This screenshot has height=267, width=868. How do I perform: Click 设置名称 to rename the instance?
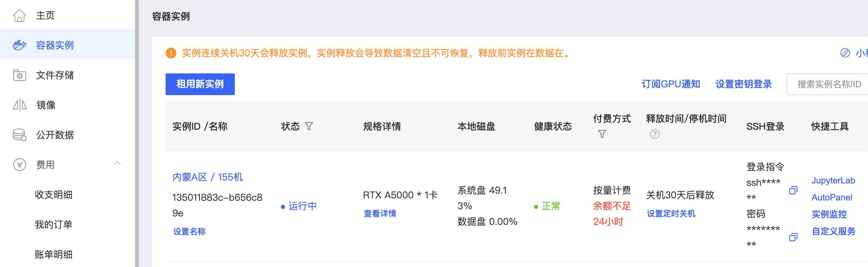pos(189,232)
